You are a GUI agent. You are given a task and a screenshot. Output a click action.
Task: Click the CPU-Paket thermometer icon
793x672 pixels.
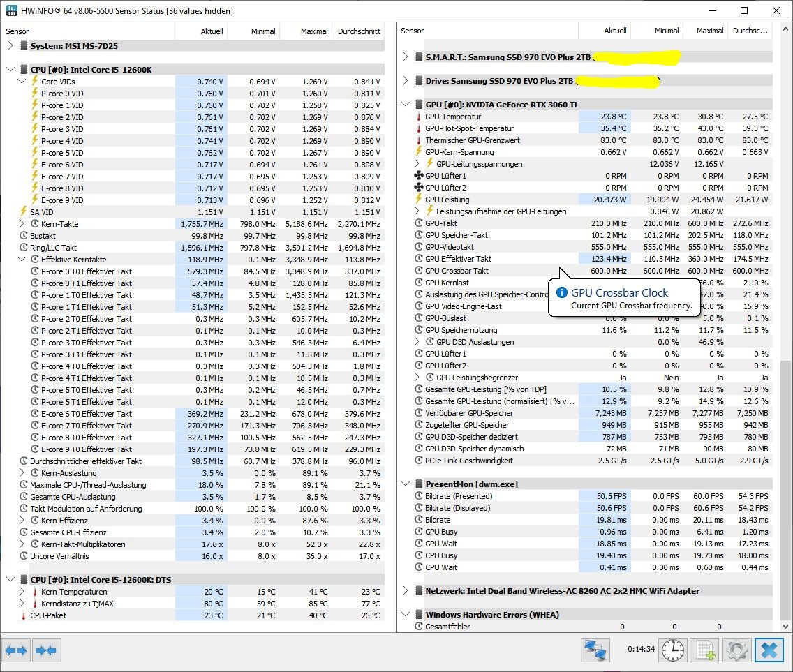(23, 615)
